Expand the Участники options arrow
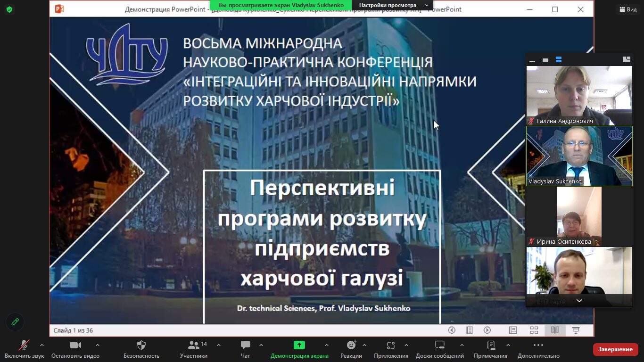Viewport: 644px width, 362px height. [x=219, y=345]
